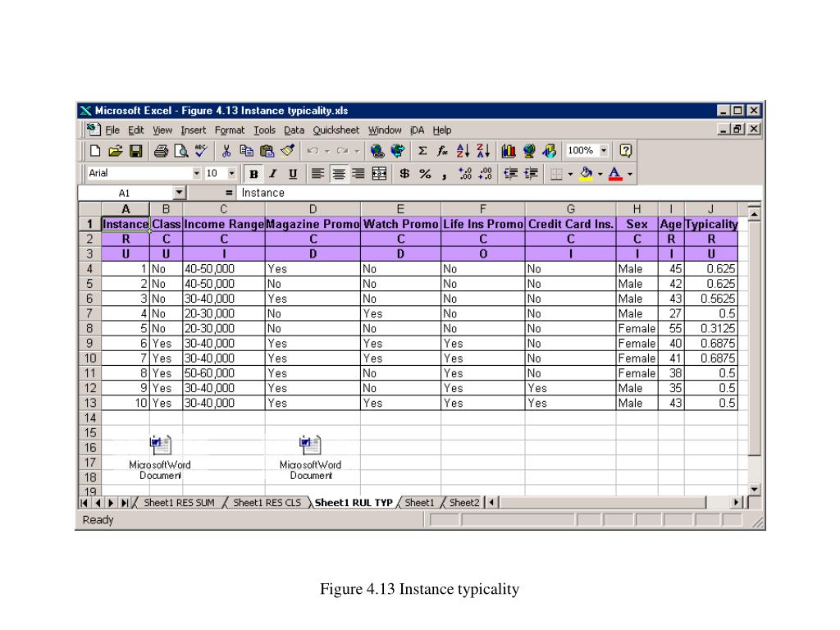This screenshot has width=840, height=630.
Task: Expand Fill Color dropdown arrow
Action: coord(600,174)
